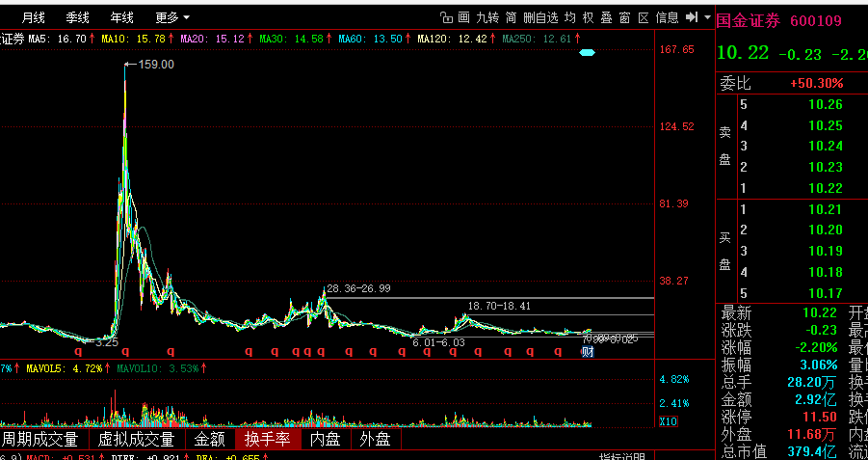Screen dimensions: 868x460
Task: Select the sell level 3 price 10.24
Action: point(826,147)
